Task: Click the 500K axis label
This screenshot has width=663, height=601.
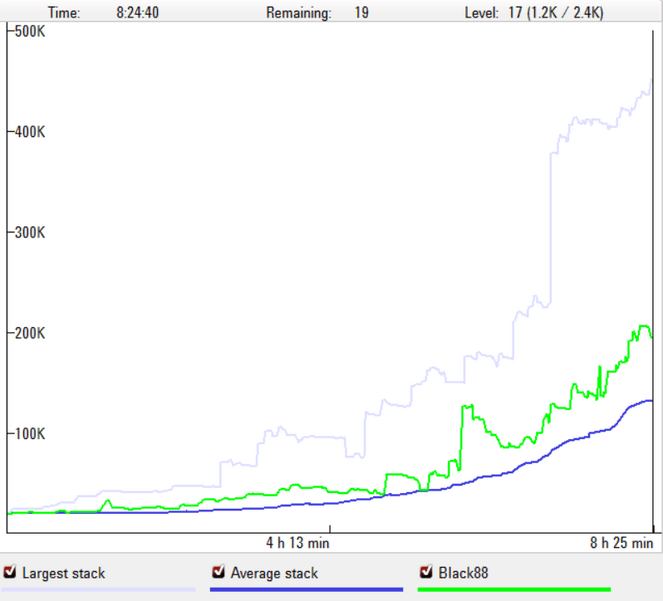Action: 30,31
